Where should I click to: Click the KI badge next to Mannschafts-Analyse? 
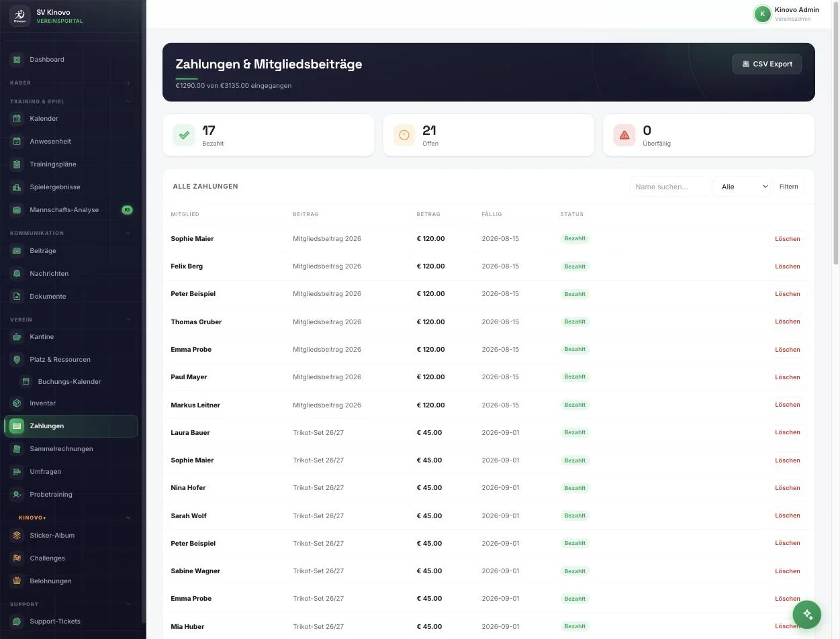coord(127,210)
